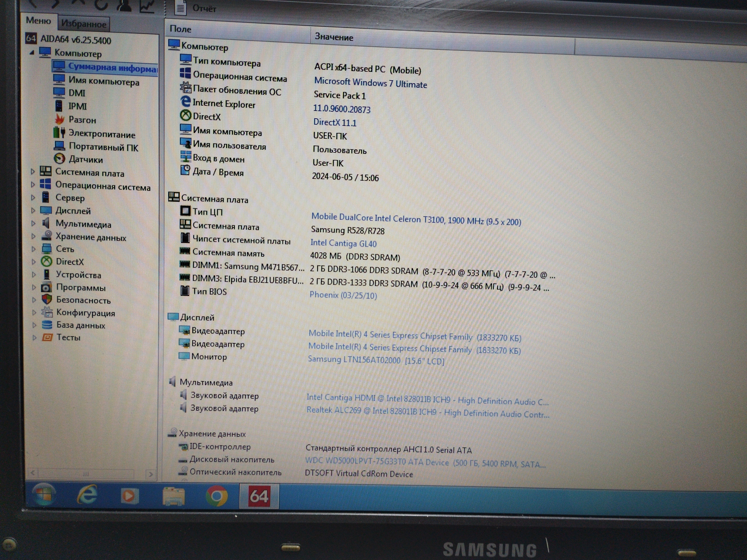Select the IDE-контроллер row
The height and width of the screenshot is (560, 747).
325,448
